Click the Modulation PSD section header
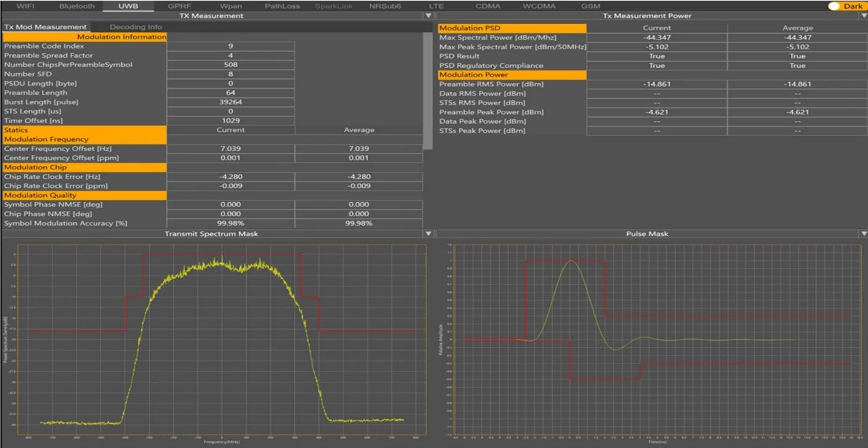Image resolution: width=868 pixels, height=448 pixels. (x=512, y=28)
